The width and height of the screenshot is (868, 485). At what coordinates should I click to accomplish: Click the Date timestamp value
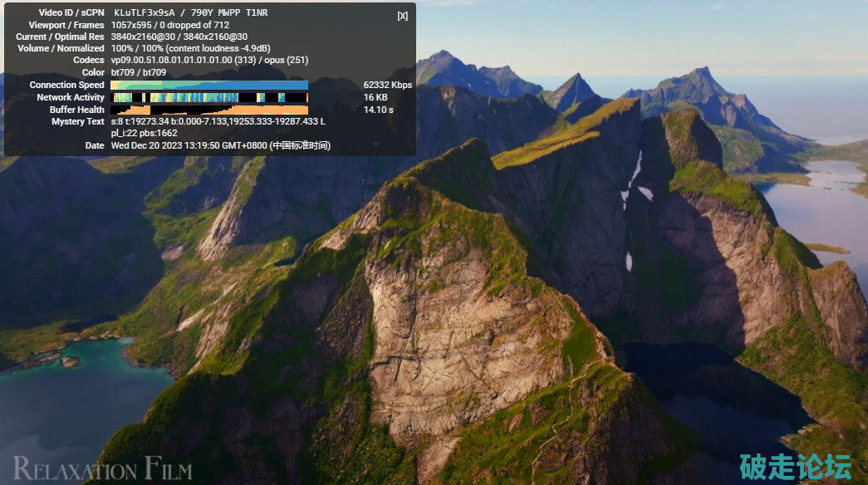(x=220, y=145)
